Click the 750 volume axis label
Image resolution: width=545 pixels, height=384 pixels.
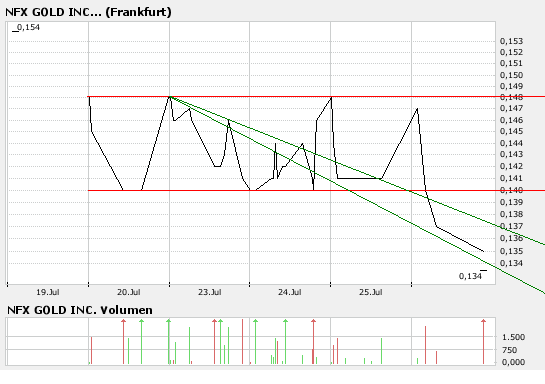coord(509,350)
